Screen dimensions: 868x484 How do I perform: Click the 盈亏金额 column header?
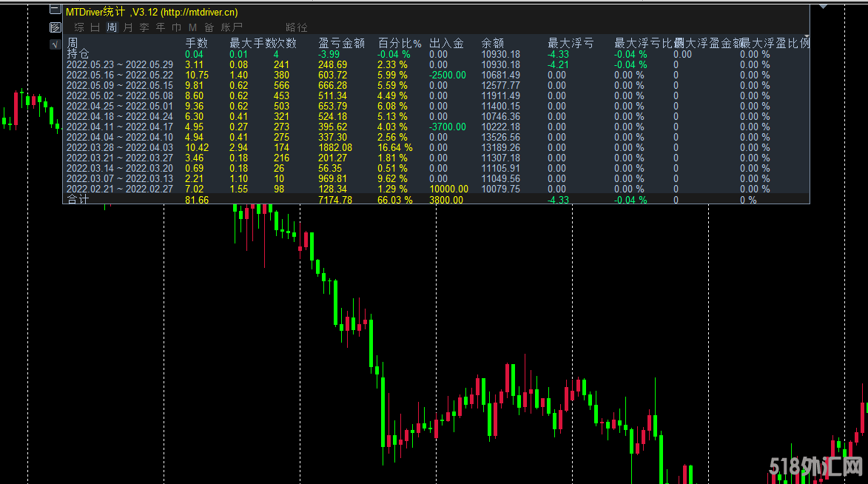coord(341,44)
